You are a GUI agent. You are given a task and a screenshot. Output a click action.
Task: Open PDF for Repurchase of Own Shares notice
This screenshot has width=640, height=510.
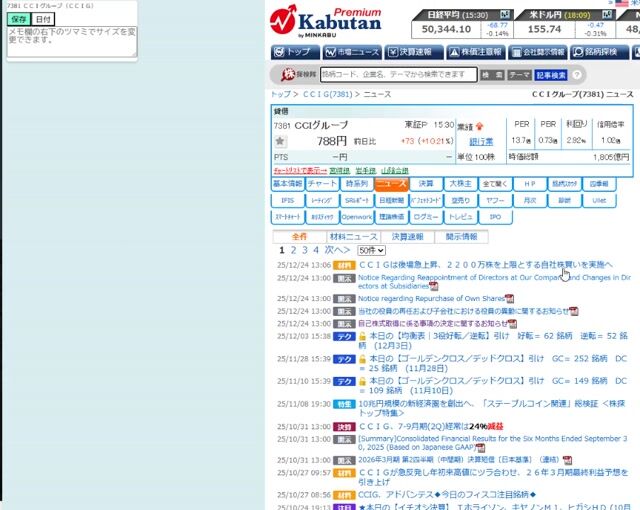click(509, 299)
